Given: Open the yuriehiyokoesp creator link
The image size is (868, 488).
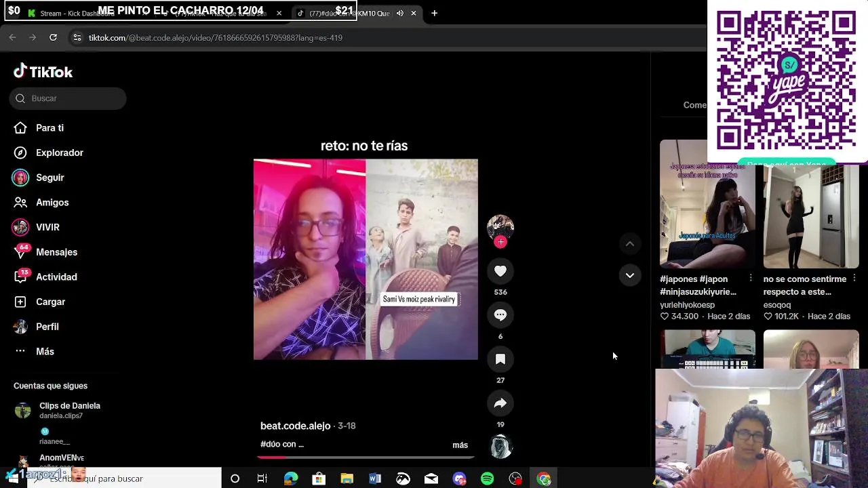Looking at the screenshot, I should [687, 305].
